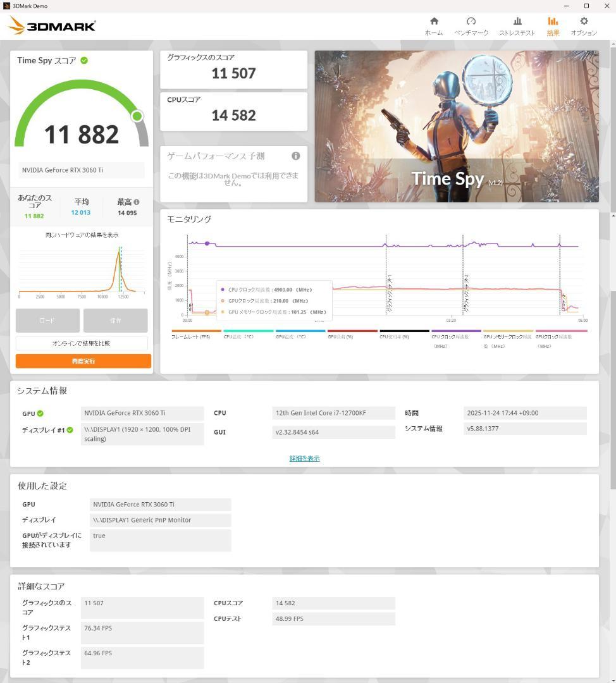Screen dimensions: 616x683
Task: Click the 3DMARK logo icon
Action: 51,26
